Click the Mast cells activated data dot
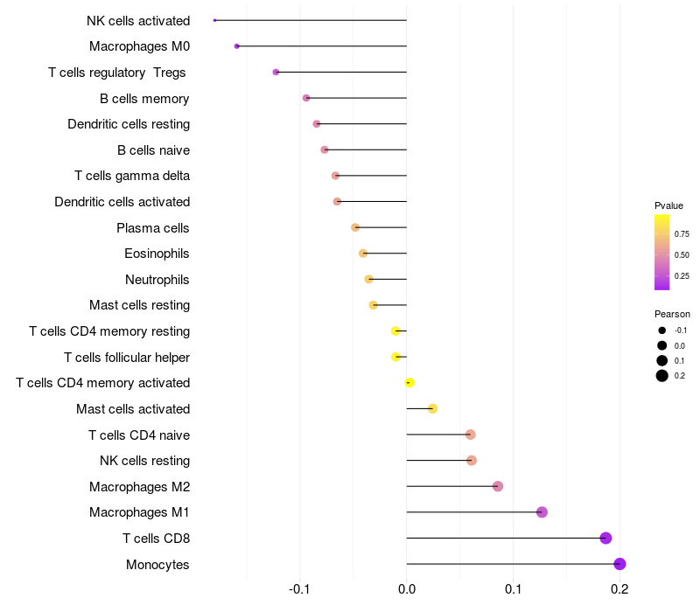The width and height of the screenshot is (700, 612). (x=432, y=408)
